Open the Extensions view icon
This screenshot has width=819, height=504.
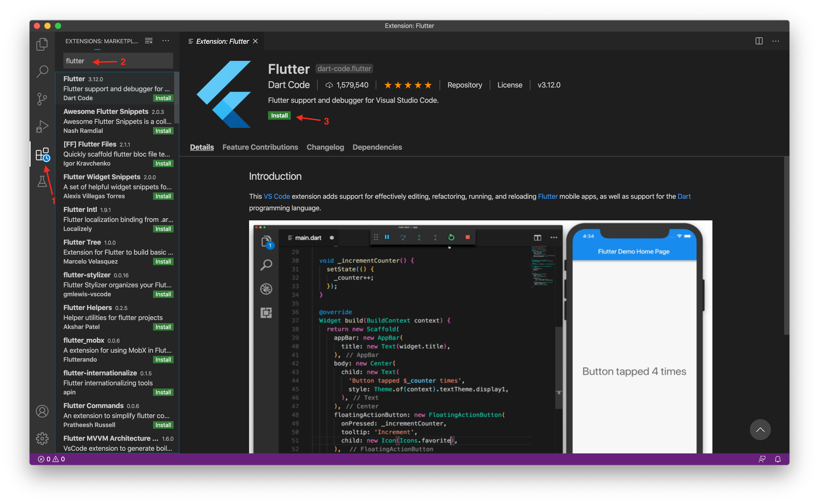pyautogui.click(x=42, y=155)
